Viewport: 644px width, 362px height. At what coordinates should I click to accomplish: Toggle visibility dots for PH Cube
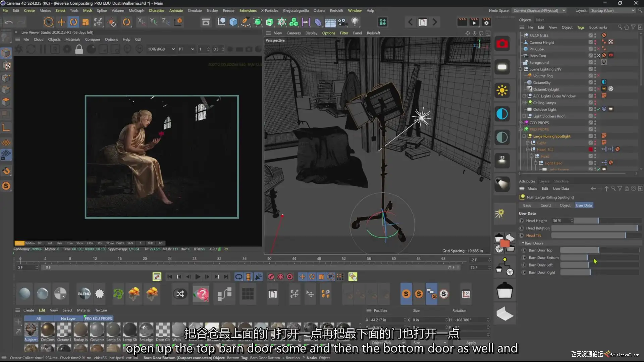click(595, 49)
